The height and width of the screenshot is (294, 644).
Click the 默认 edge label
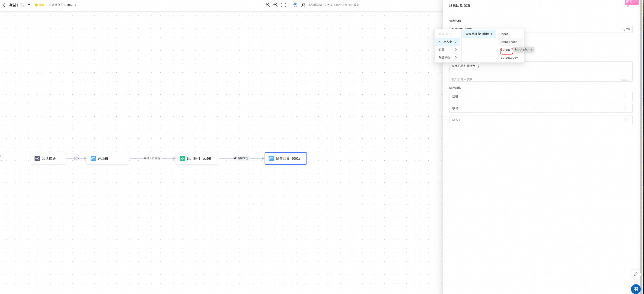click(76, 158)
